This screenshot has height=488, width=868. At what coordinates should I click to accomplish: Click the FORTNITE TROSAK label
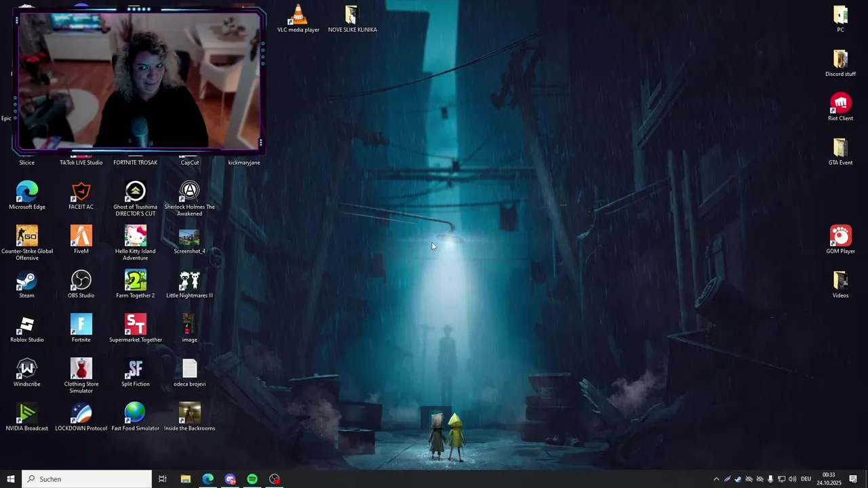136,163
